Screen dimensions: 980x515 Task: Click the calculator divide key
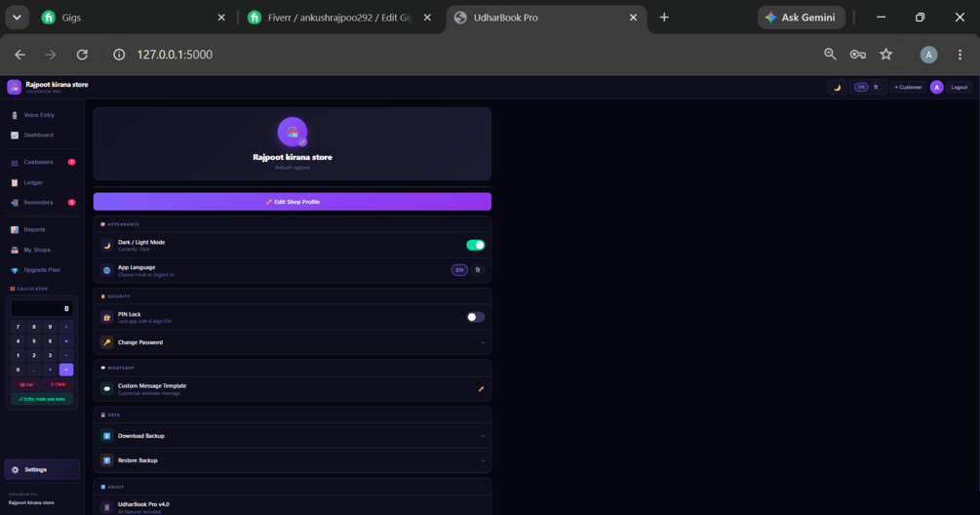pos(66,326)
